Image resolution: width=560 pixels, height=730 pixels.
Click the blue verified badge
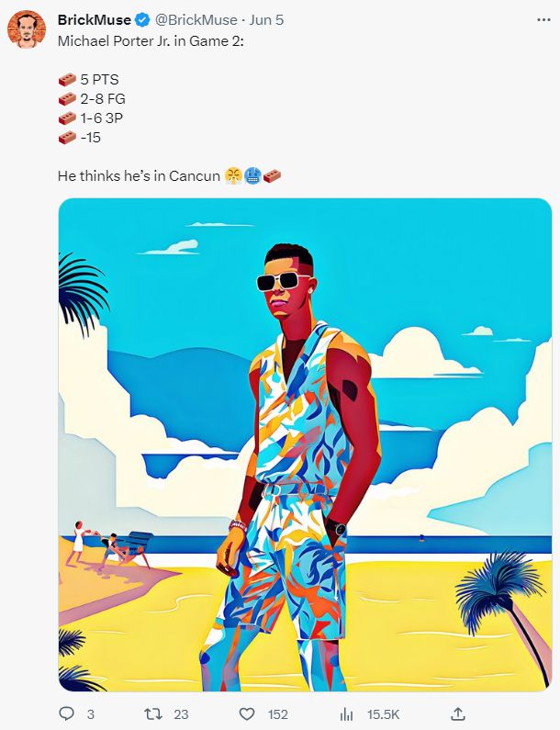(142, 20)
